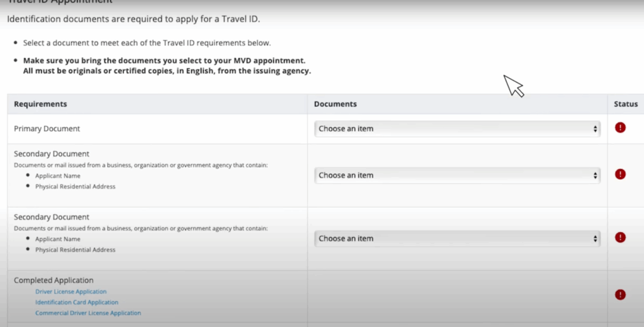Expand the first Secondary Document dropdown

pos(457,175)
